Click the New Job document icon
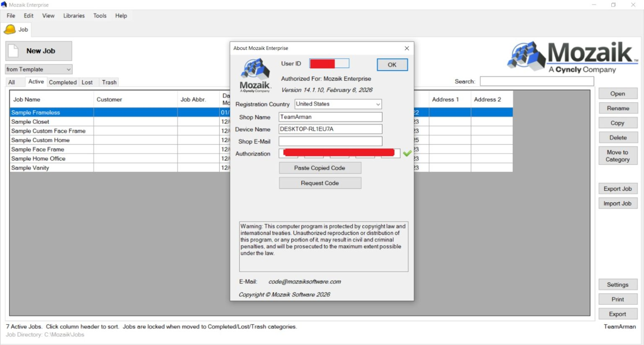 point(13,51)
